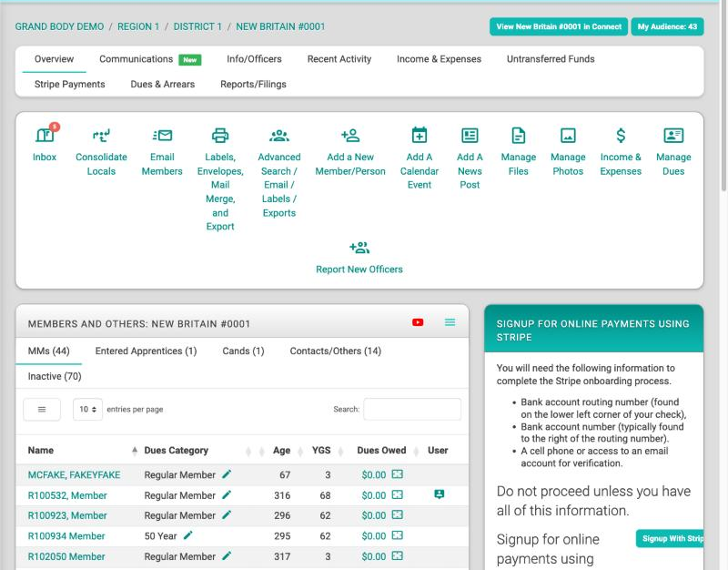Image resolution: width=728 pixels, height=570 pixels.
Task: Open Manage Files icon
Action: (x=518, y=135)
